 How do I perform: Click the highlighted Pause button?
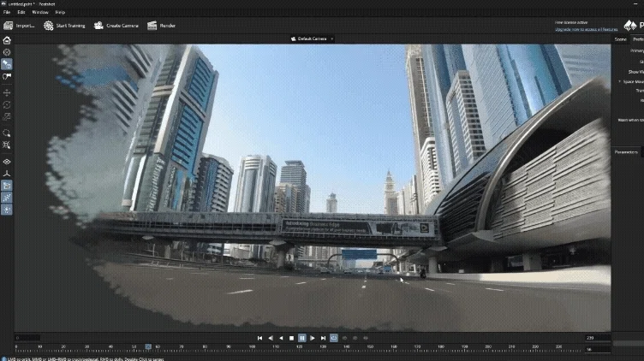click(x=301, y=338)
